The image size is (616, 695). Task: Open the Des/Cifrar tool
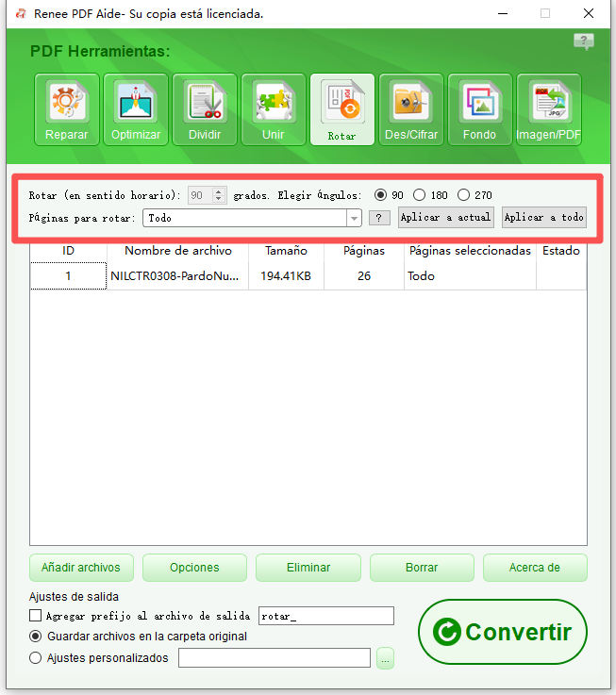pos(411,109)
